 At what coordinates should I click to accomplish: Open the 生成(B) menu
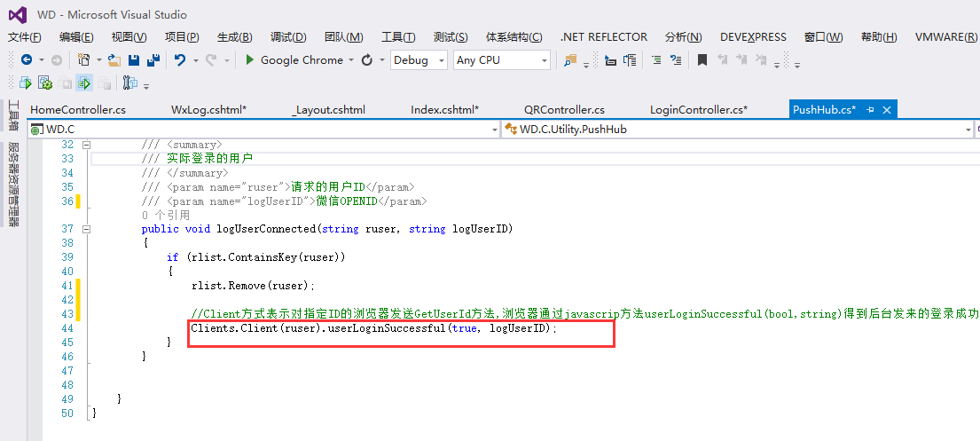point(235,37)
